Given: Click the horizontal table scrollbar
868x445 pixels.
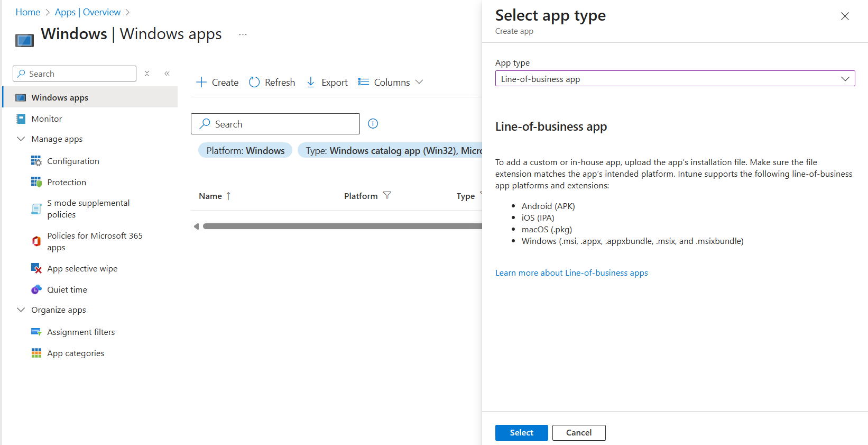Looking at the screenshot, I should pos(343,226).
